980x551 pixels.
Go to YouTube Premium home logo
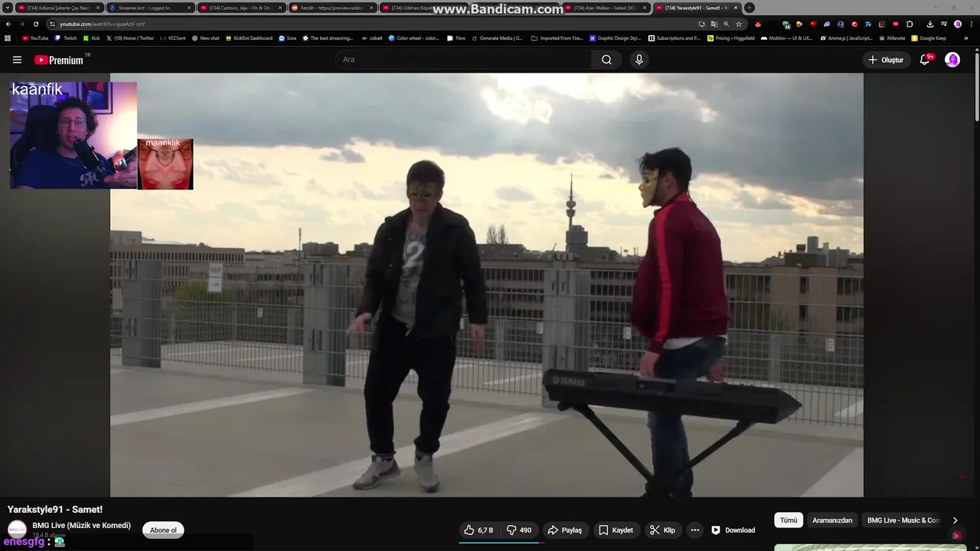point(60,60)
